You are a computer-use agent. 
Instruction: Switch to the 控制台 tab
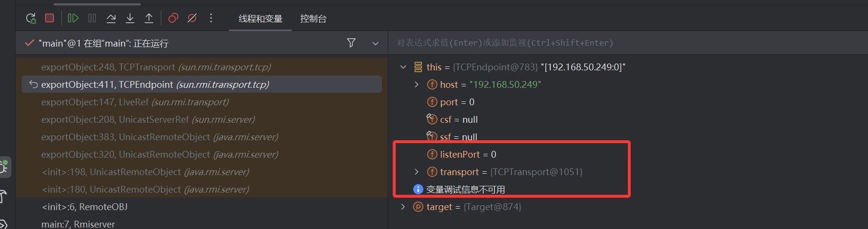point(313,19)
